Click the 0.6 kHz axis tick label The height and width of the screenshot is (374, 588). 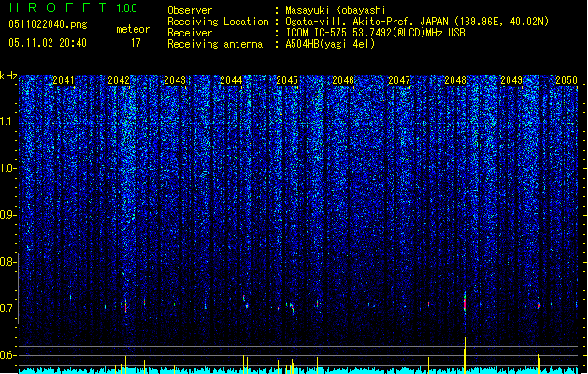pyautogui.click(x=7, y=355)
